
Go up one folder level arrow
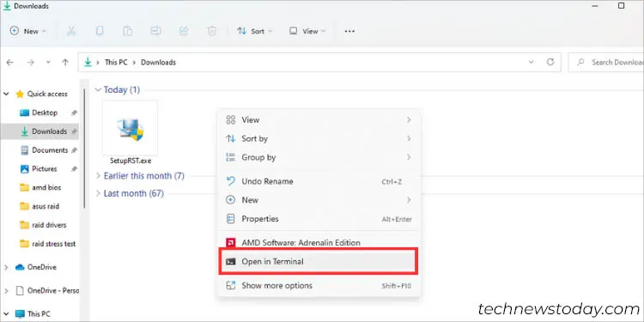coord(65,63)
